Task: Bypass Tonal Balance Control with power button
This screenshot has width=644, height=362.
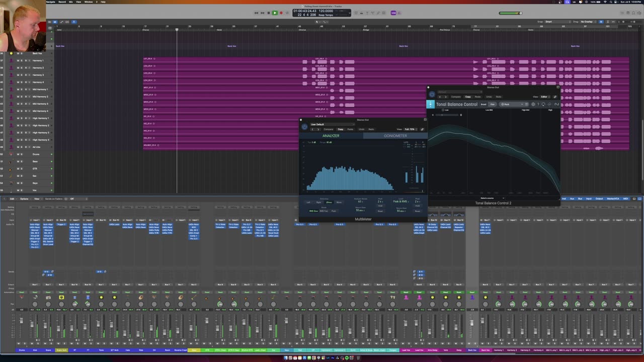Action: [x=431, y=94]
